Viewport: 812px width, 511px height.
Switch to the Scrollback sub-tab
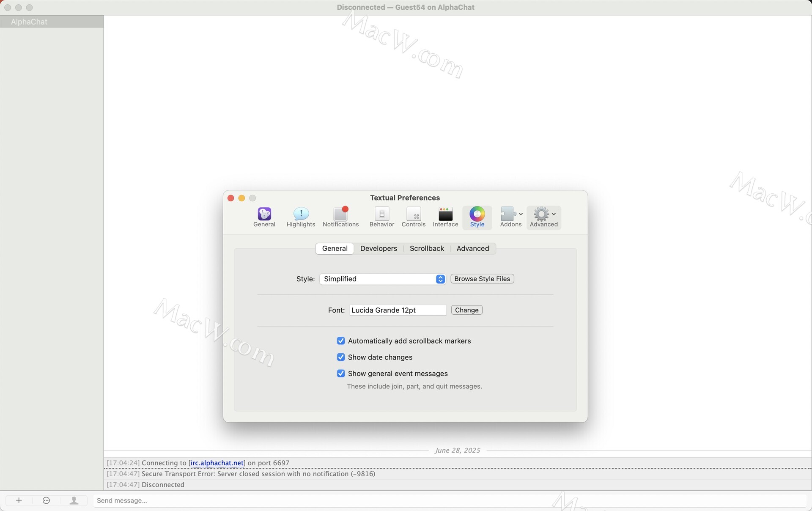click(x=427, y=248)
